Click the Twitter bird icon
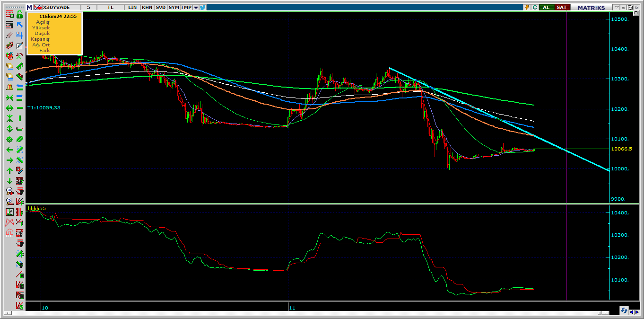 click(x=203, y=8)
